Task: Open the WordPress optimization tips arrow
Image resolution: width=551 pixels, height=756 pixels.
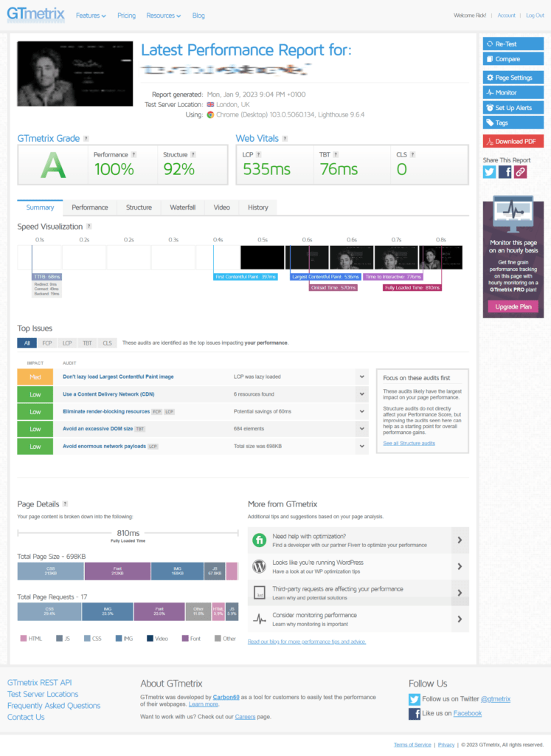Action: click(x=460, y=566)
